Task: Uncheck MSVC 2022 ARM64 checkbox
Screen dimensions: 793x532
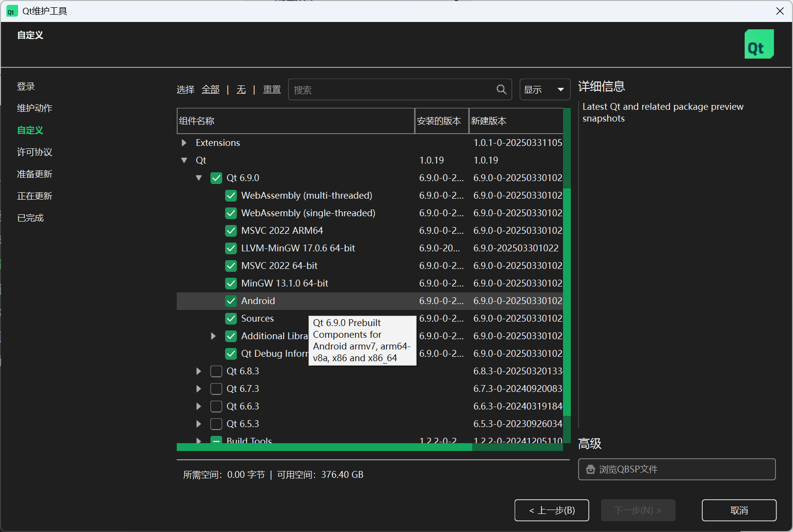Action: click(x=231, y=230)
